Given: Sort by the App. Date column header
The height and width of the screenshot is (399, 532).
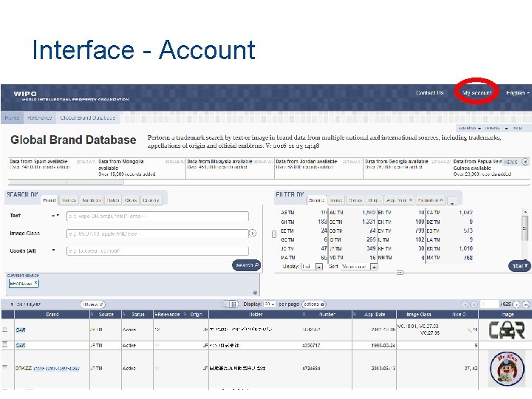Looking at the screenshot, I should point(374,315).
